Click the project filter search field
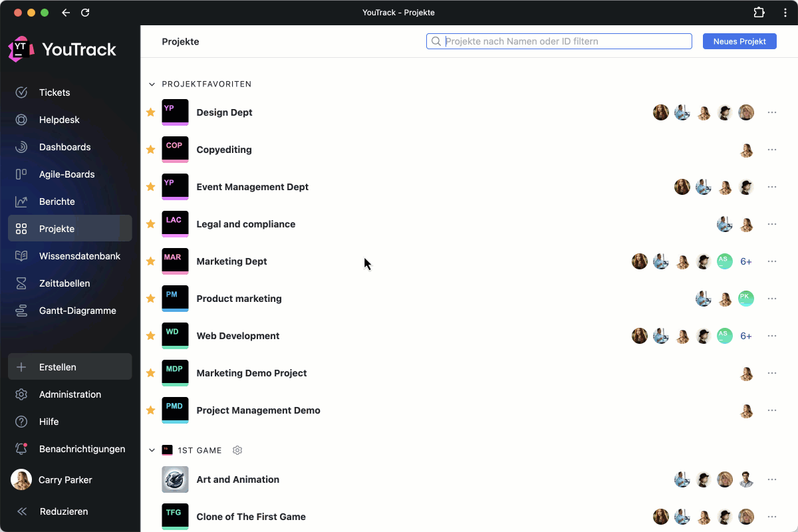798x532 pixels. pyautogui.click(x=565, y=41)
